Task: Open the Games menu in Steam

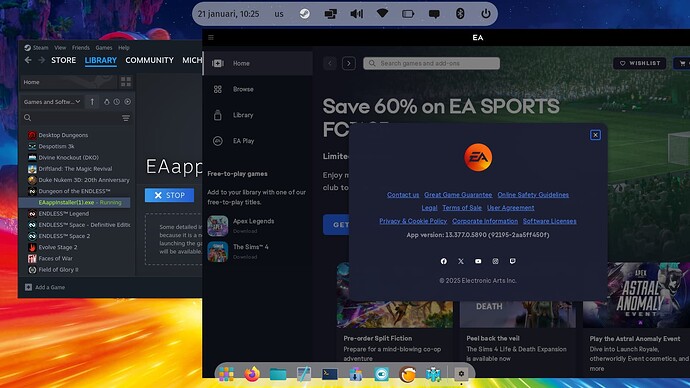Action: tap(104, 48)
